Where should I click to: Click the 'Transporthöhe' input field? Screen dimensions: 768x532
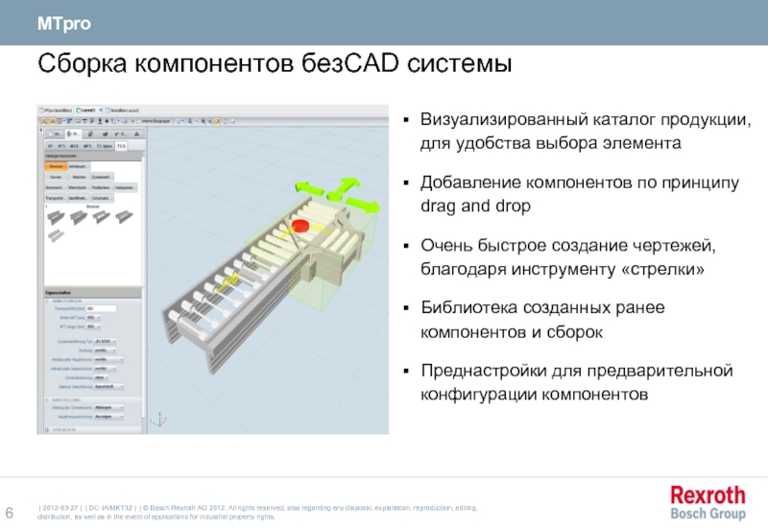(x=101, y=308)
